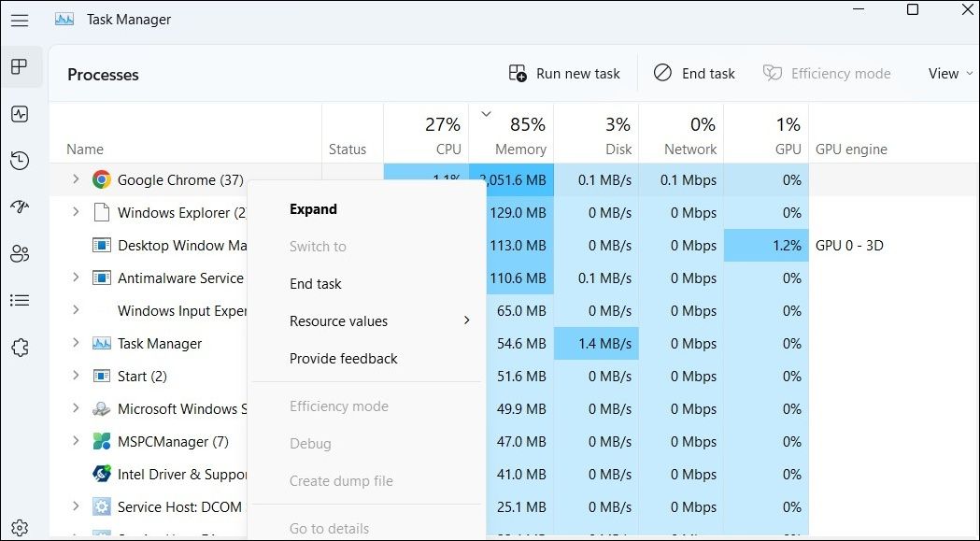Switch to the Performance page icon
980x541 pixels.
coord(20,114)
